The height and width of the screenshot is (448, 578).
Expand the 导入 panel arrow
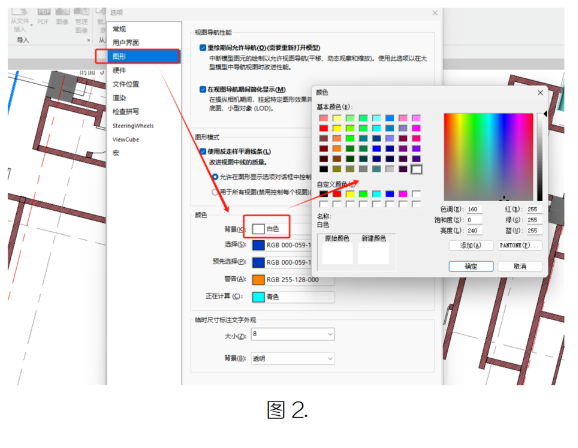point(88,40)
